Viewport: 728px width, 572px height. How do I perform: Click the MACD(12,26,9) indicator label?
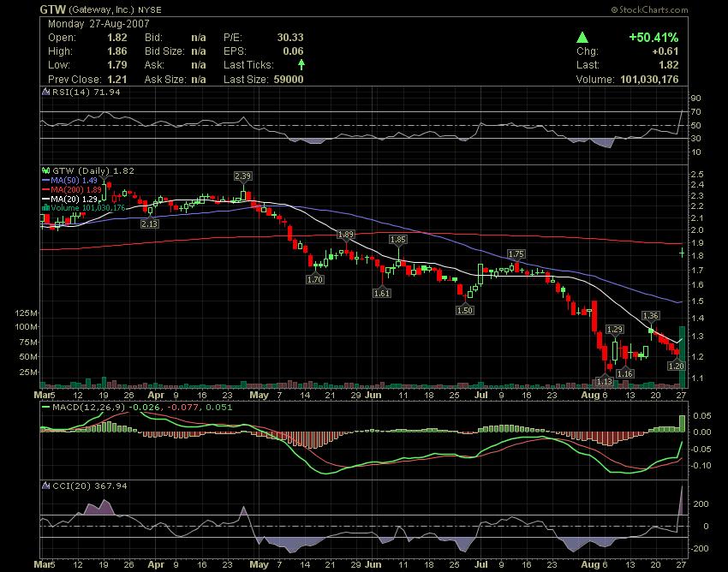(x=89, y=408)
